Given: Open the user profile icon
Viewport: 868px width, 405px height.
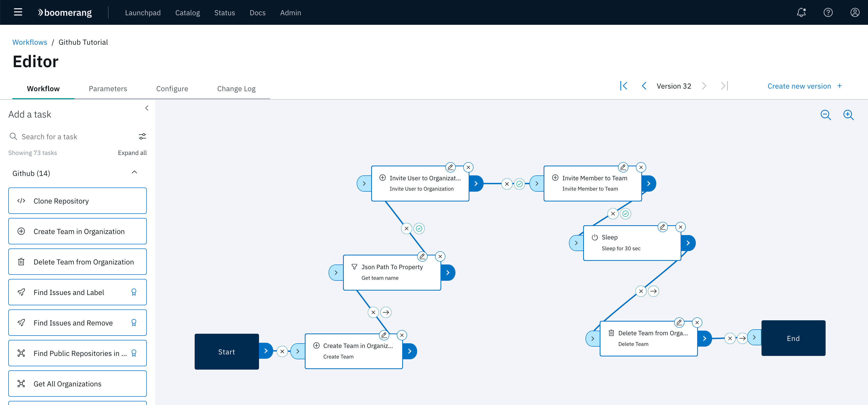Looking at the screenshot, I should click(x=855, y=12).
